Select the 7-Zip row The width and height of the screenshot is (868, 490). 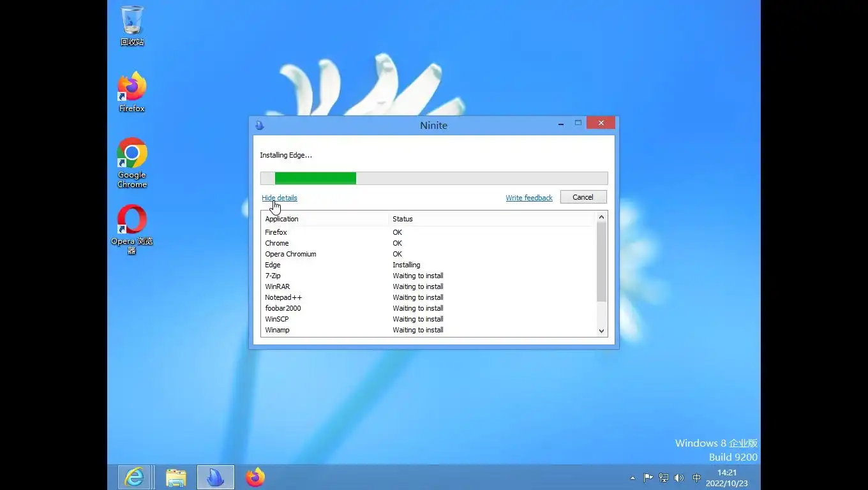(428, 276)
